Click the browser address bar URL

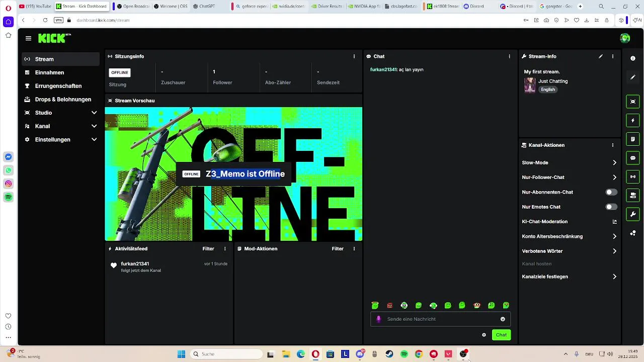[103, 20]
